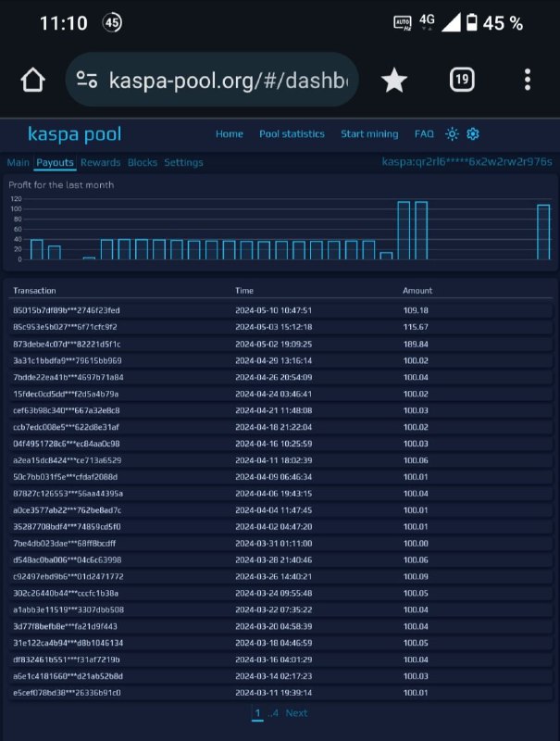560x741 pixels.
Task: Open transaction 3a31c1bbdfa9***79615bb969
Action: pos(67,360)
